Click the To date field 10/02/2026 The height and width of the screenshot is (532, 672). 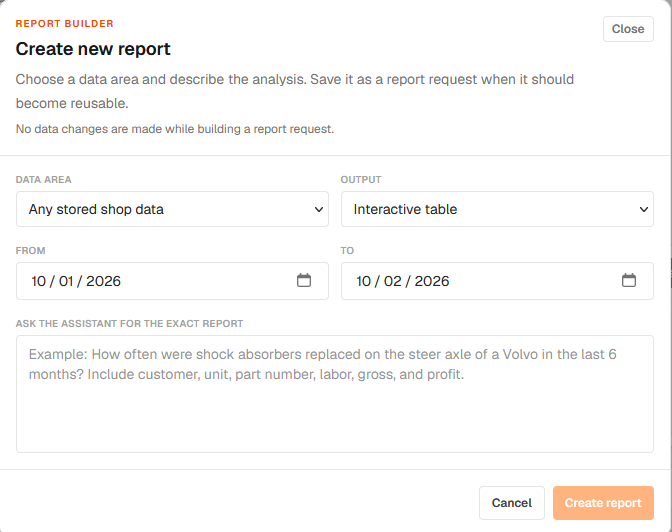coord(497,281)
